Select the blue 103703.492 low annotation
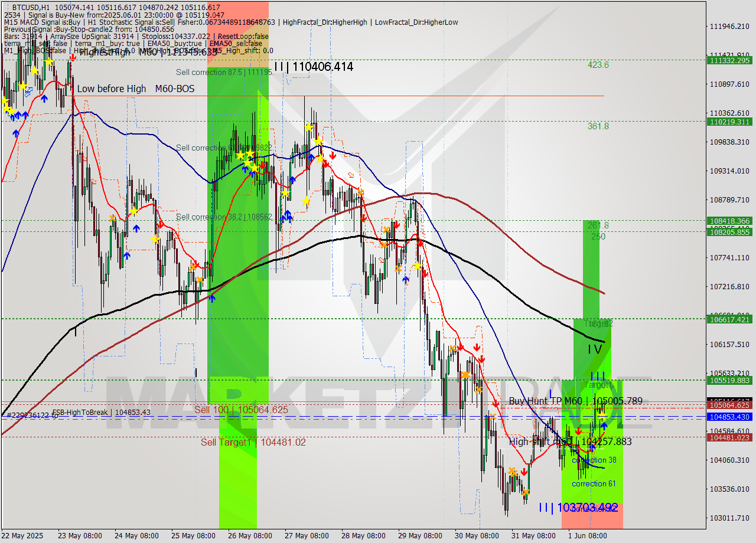The image size is (756, 543). tap(578, 508)
